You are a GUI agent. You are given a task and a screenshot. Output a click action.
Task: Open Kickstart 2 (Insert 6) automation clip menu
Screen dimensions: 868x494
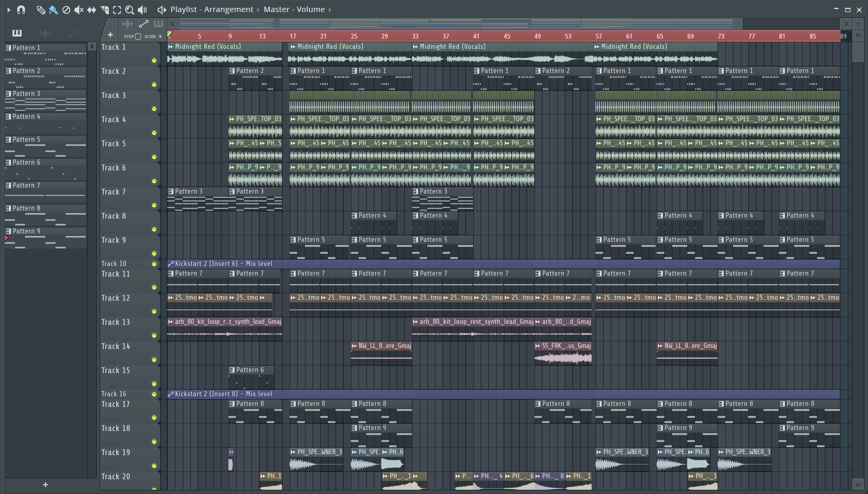(x=171, y=264)
